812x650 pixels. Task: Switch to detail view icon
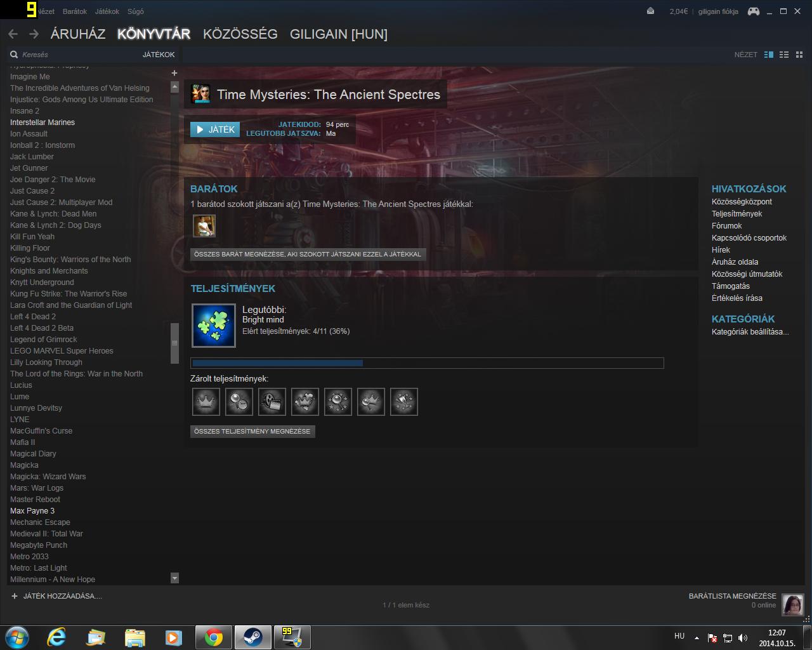[769, 55]
